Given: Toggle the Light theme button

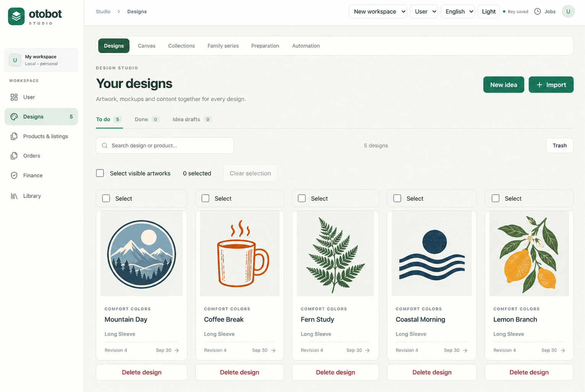Looking at the screenshot, I should (489, 11).
